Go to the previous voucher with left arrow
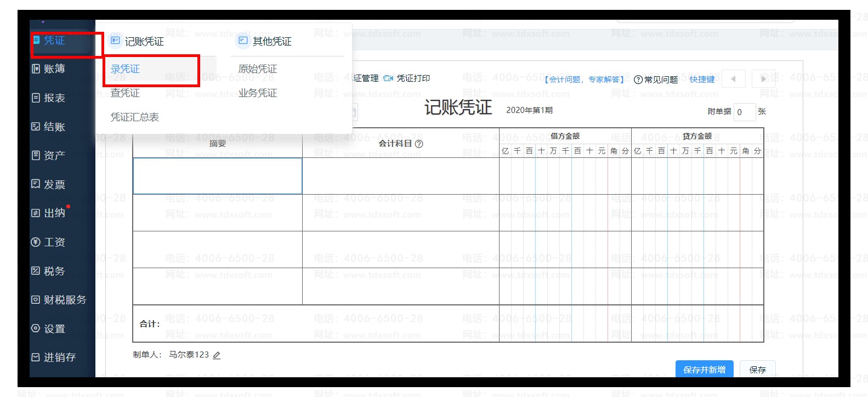 [x=733, y=79]
